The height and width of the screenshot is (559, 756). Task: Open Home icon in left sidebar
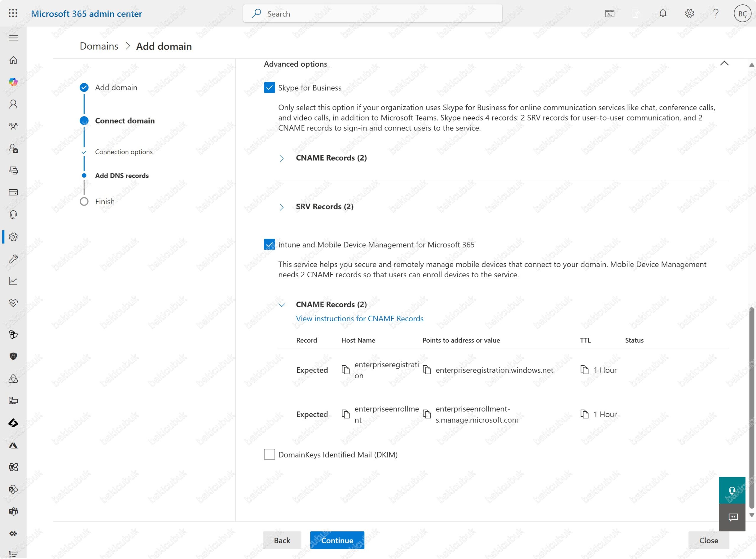coord(13,60)
